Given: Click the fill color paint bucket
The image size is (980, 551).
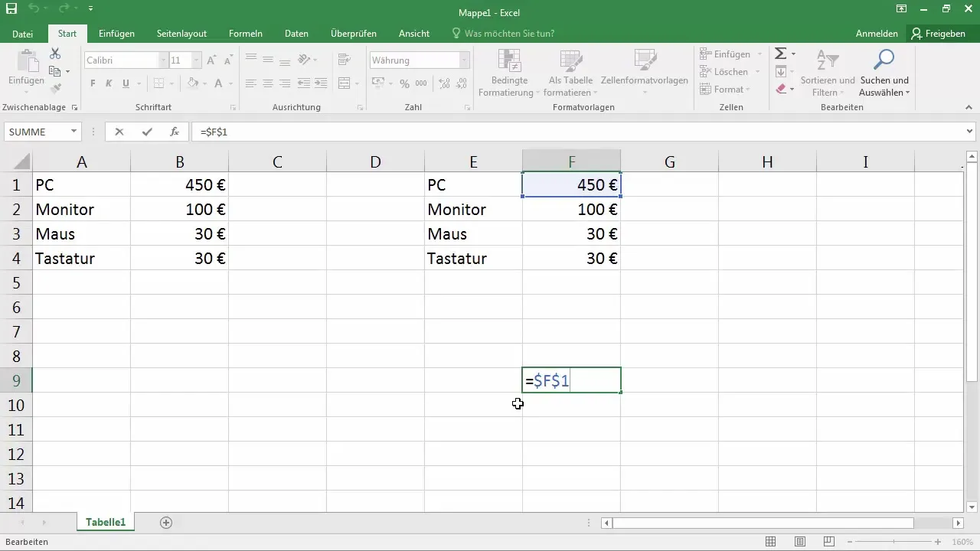Looking at the screenshot, I should 193,83.
